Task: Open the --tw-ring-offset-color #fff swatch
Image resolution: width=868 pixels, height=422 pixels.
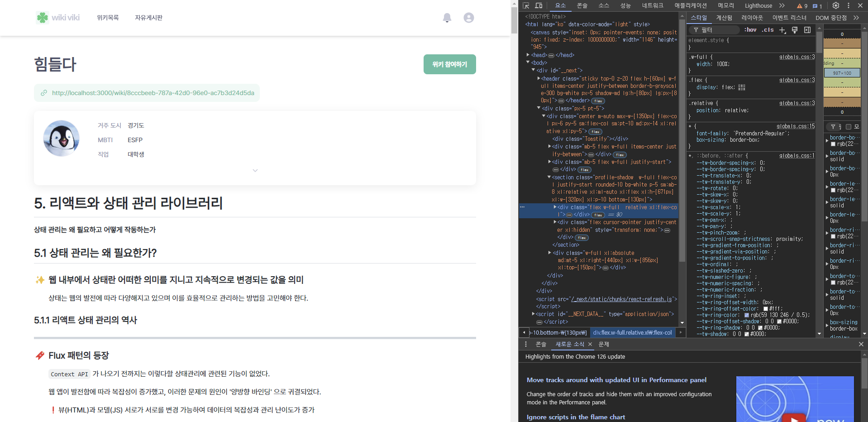Action: pos(766,309)
